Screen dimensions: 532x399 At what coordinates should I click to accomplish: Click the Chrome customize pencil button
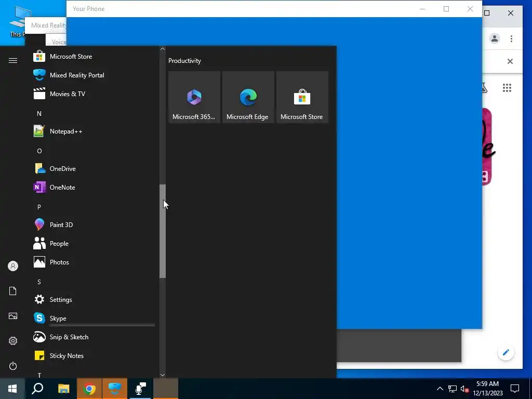(x=506, y=352)
